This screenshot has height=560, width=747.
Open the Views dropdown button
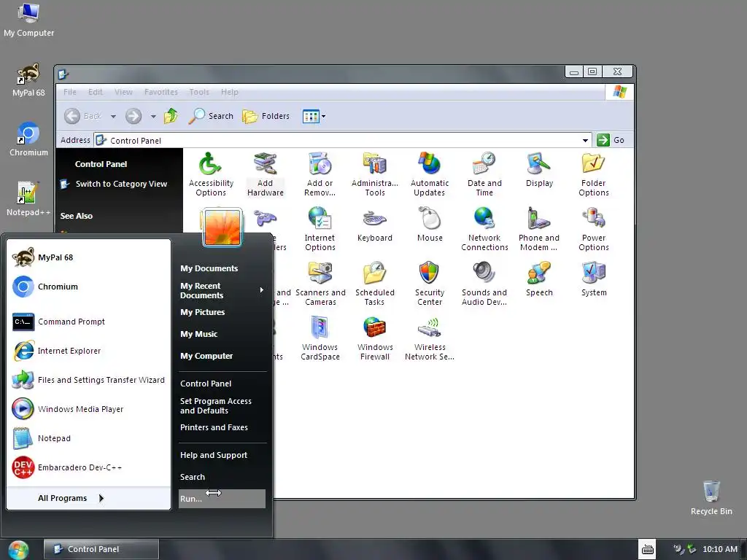314,116
